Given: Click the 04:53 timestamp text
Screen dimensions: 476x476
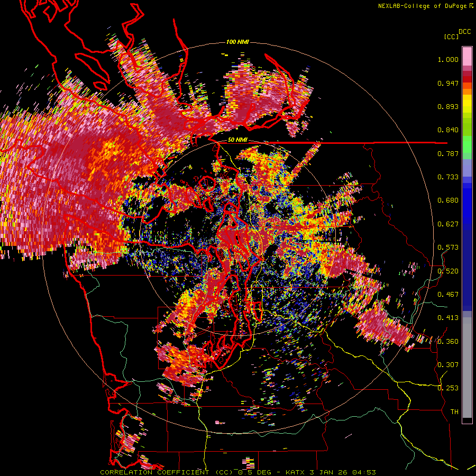Looking at the screenshot, I should [364, 472].
